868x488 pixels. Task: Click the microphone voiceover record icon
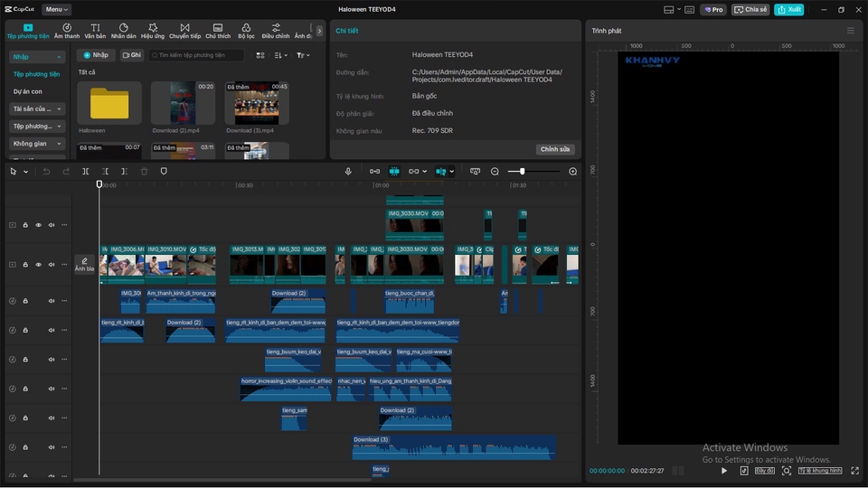pyautogui.click(x=348, y=171)
